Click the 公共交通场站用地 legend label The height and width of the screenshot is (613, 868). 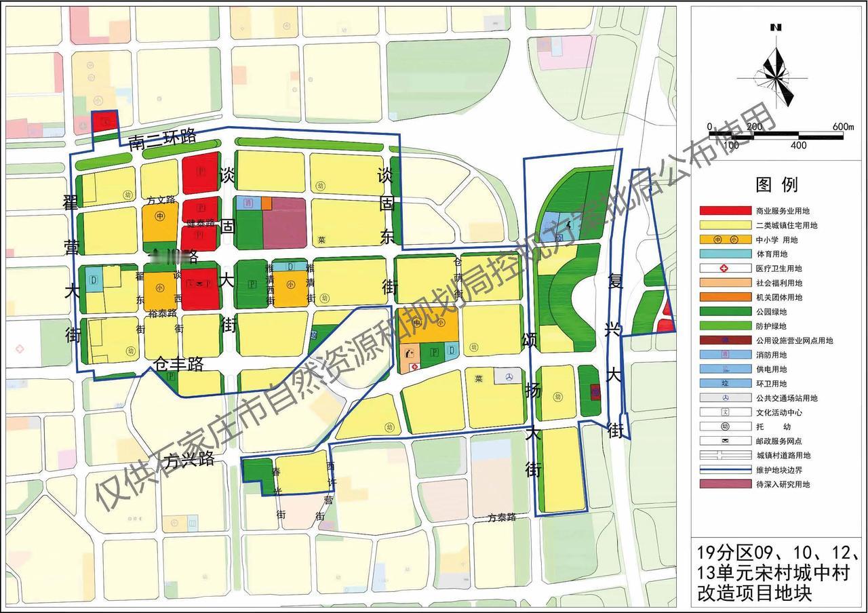tap(787, 398)
